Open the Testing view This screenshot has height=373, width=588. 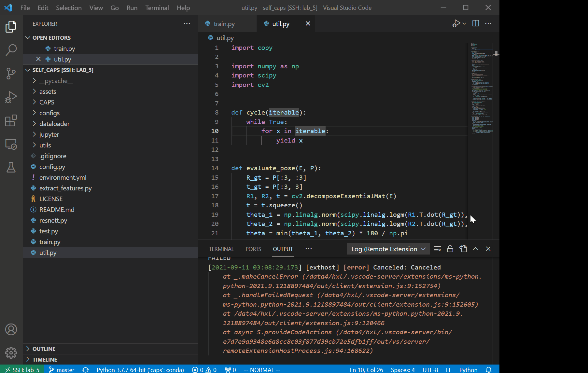[11, 168]
